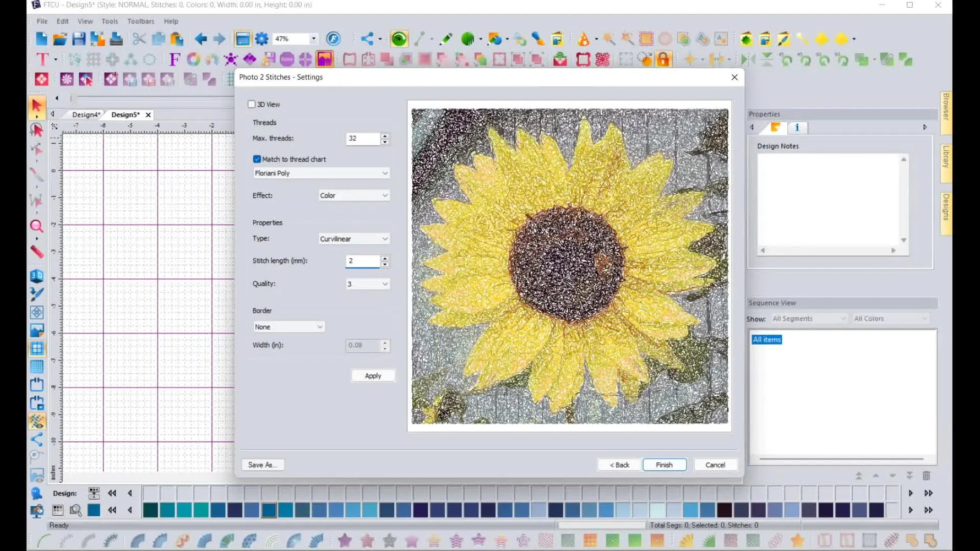Click the Max. threads input field
Image resolution: width=980 pixels, height=551 pixels.
(363, 138)
